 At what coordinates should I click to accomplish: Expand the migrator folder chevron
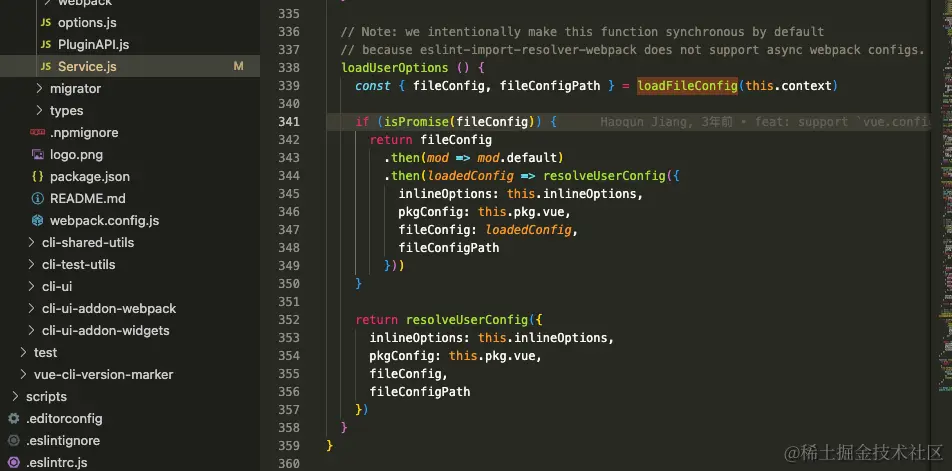click(x=39, y=89)
